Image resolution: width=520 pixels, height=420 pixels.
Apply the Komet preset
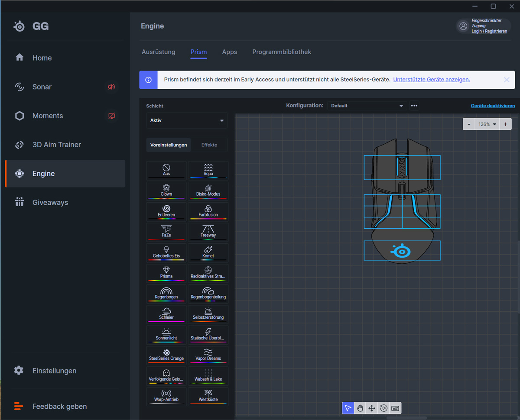(208, 252)
